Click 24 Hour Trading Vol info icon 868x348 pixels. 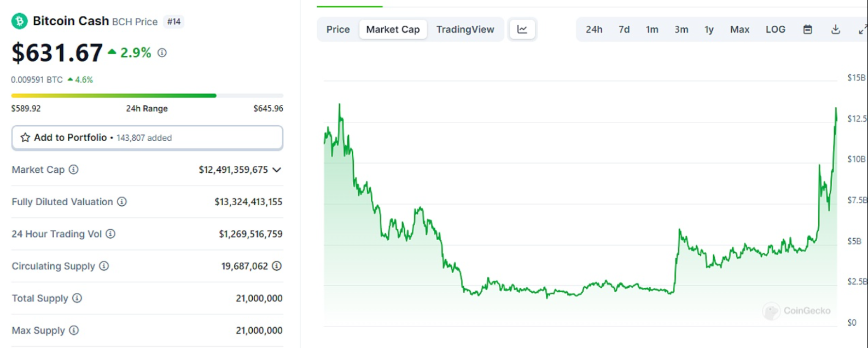coord(110,234)
